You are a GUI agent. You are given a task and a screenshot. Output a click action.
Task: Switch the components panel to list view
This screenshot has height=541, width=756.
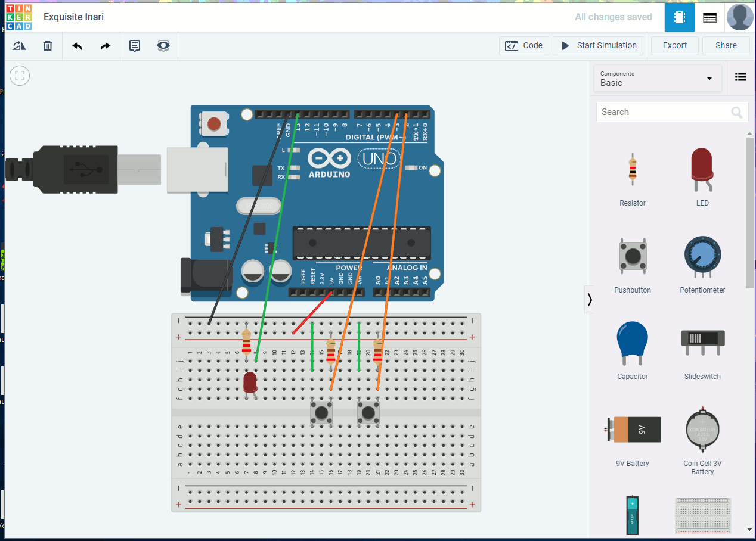coord(740,77)
